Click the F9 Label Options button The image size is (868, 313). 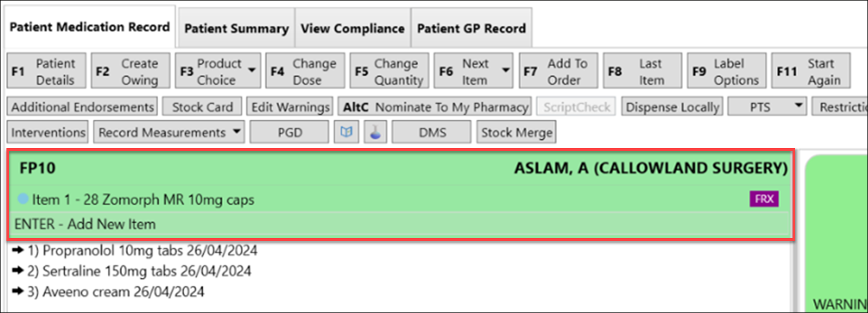(x=726, y=71)
